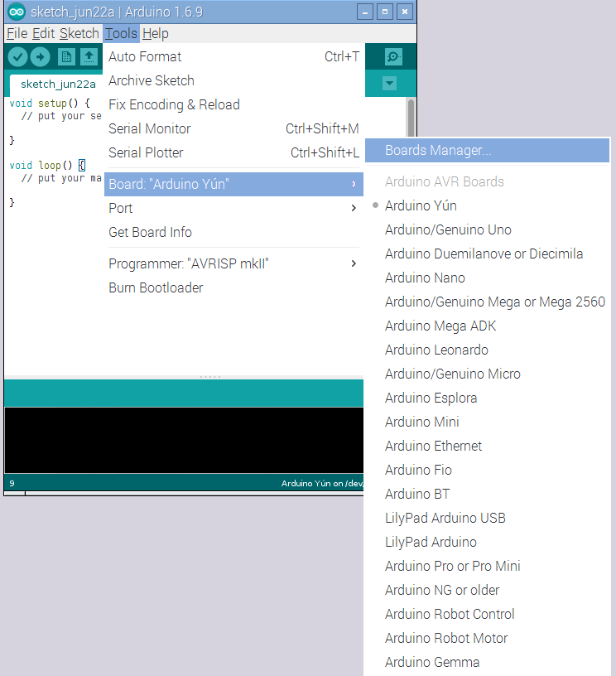Click the Upload arrow toolbar icon
This screenshot has width=616, height=676.
click(x=40, y=57)
